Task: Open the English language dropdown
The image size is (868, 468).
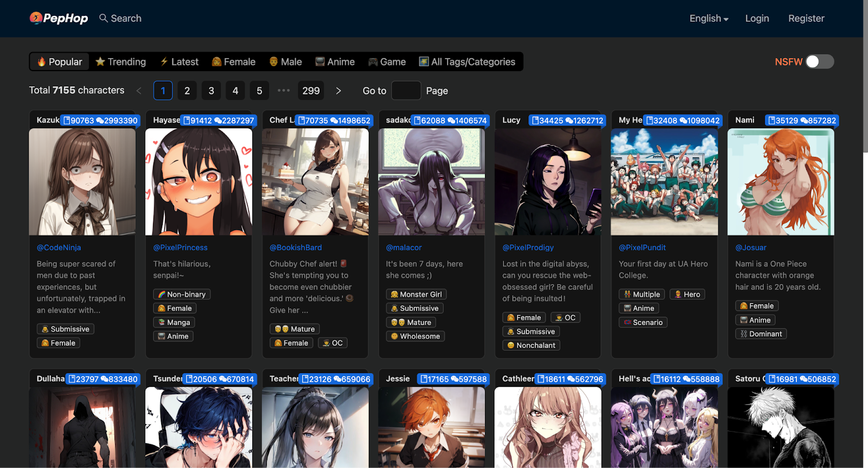Action: pyautogui.click(x=709, y=18)
